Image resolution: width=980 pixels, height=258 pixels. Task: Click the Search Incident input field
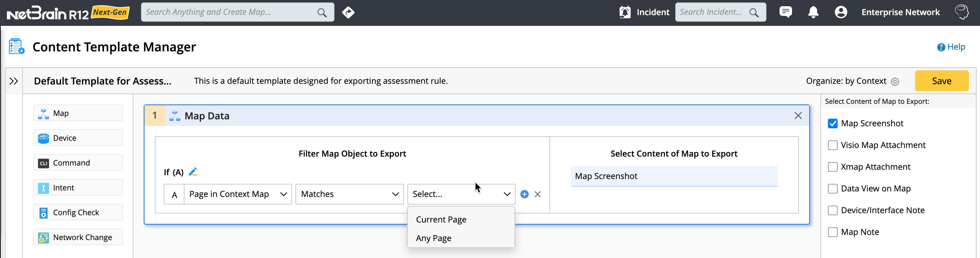(x=712, y=12)
